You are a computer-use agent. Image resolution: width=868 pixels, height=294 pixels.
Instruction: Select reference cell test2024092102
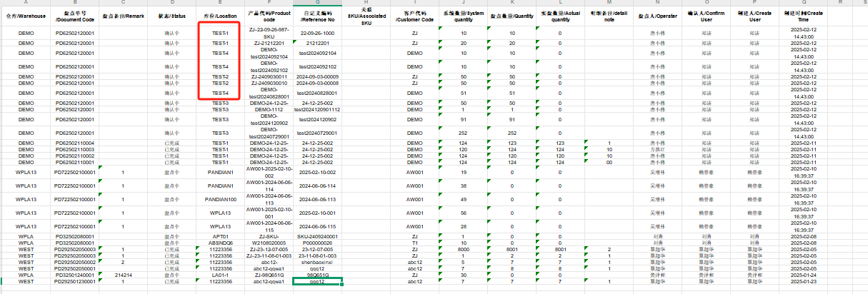click(318, 66)
